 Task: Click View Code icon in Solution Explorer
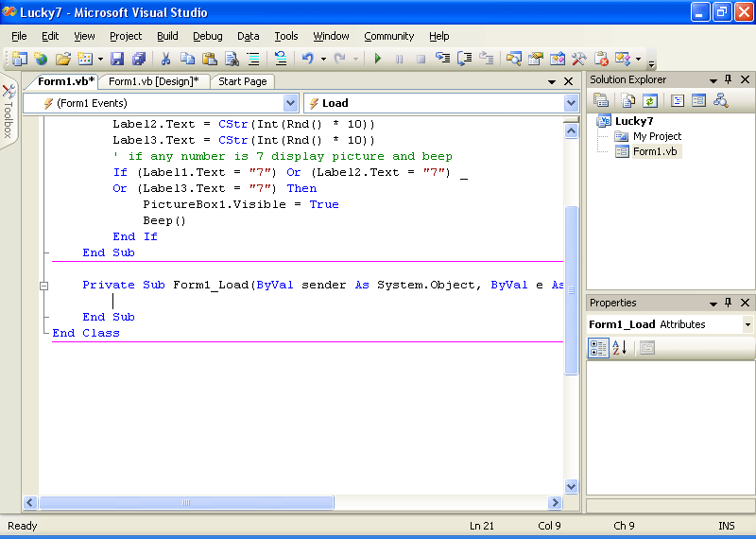678,100
